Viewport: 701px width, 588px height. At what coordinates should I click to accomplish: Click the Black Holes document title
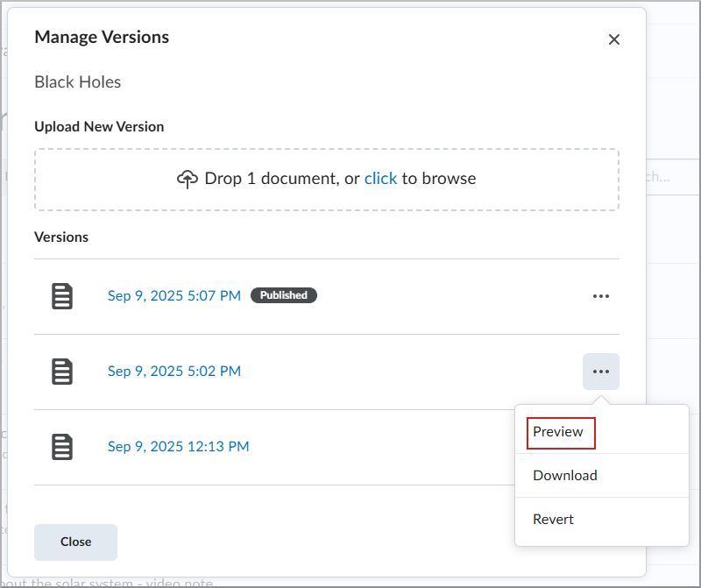coord(78,82)
